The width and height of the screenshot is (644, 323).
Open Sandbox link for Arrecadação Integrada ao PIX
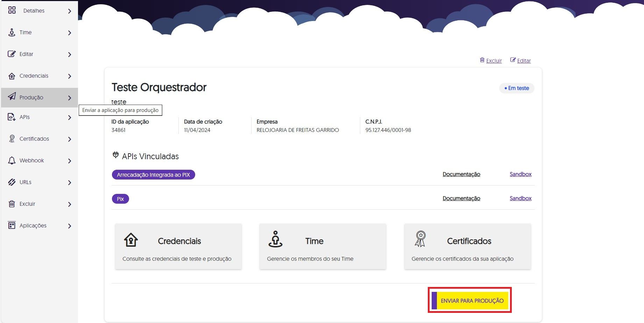tap(520, 174)
